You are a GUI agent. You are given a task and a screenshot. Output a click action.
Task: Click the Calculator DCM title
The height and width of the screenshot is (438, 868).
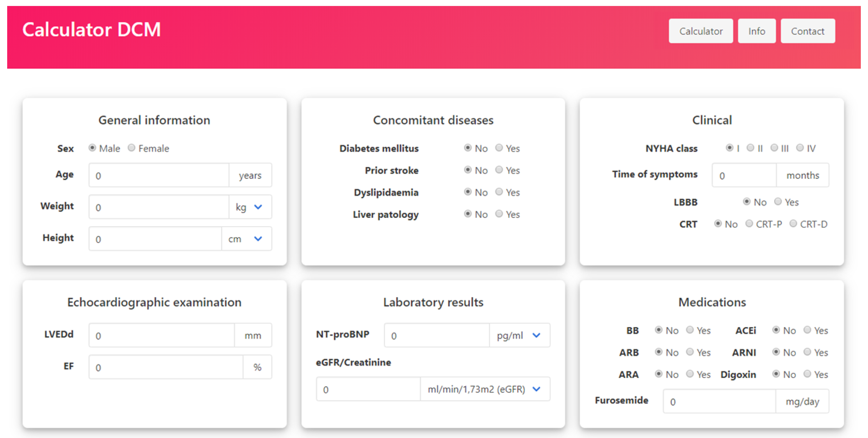pos(91,30)
